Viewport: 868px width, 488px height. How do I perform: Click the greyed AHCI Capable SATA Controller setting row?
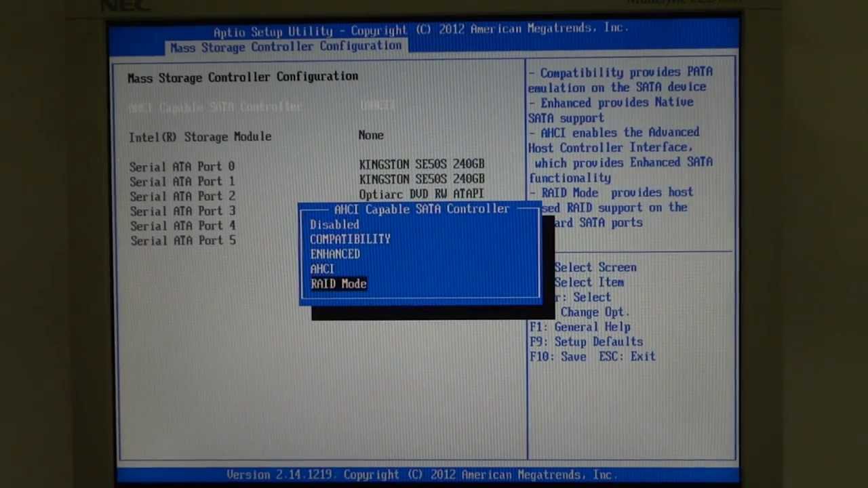pos(262,107)
